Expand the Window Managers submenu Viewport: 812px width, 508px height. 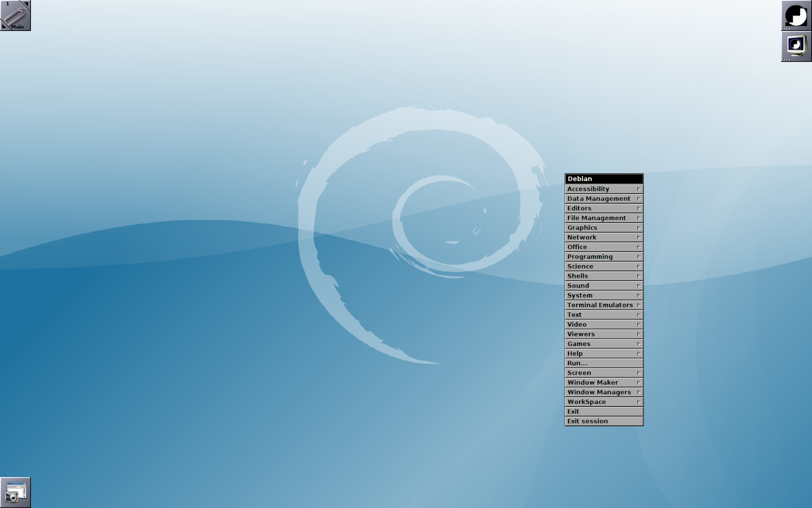tap(638, 392)
